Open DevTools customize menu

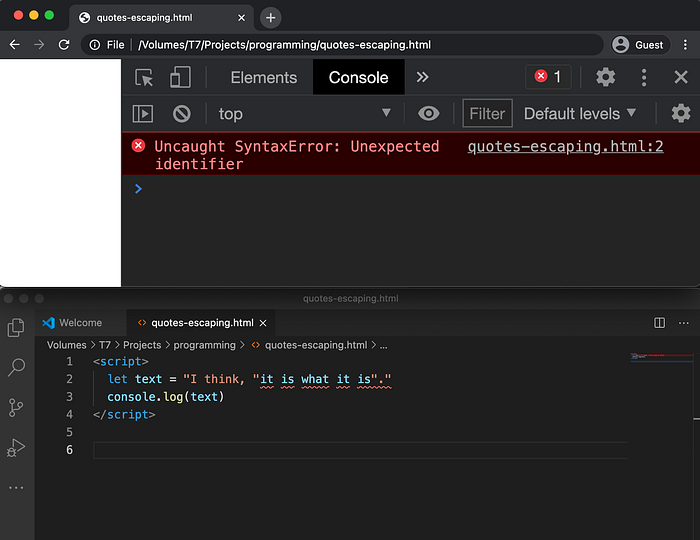coord(644,78)
